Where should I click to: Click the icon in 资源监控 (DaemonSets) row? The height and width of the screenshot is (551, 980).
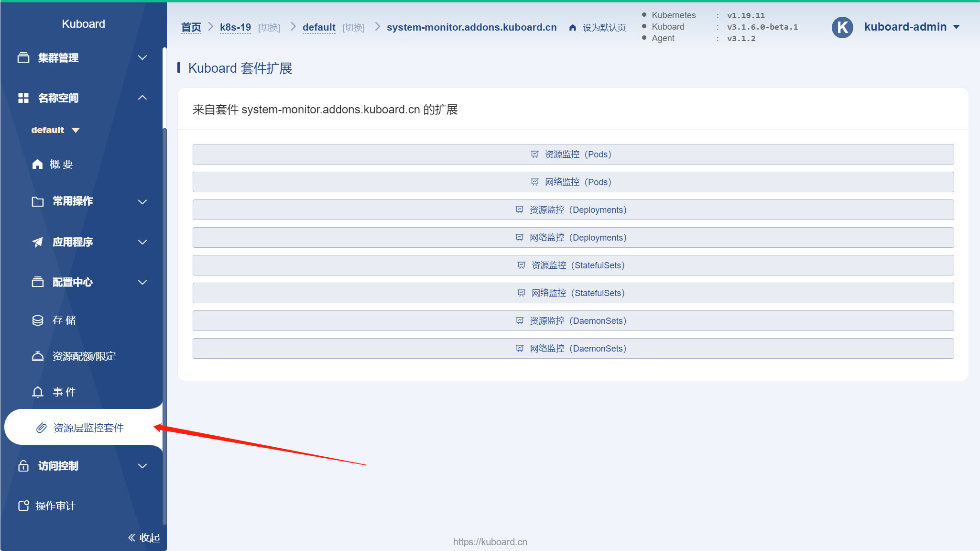click(x=520, y=320)
